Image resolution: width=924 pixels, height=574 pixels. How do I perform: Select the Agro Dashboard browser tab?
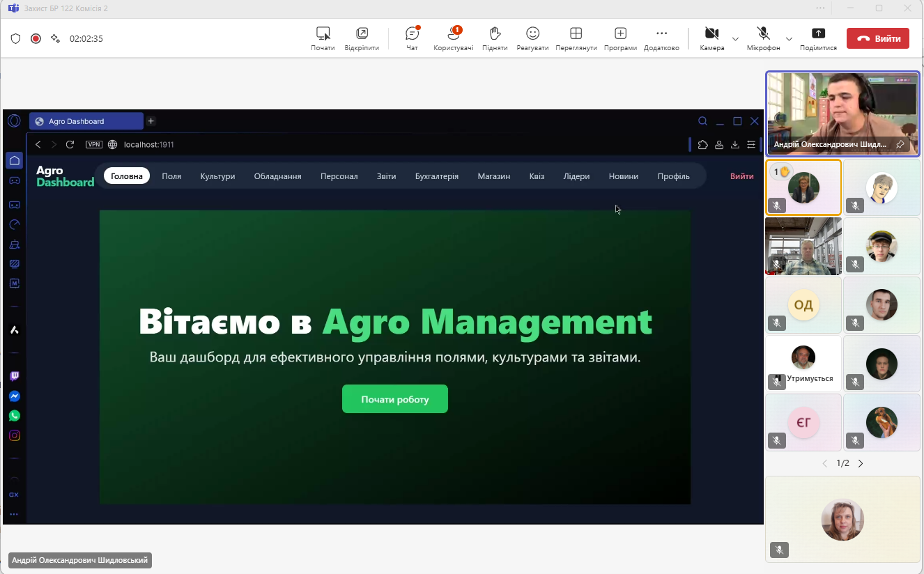point(86,121)
